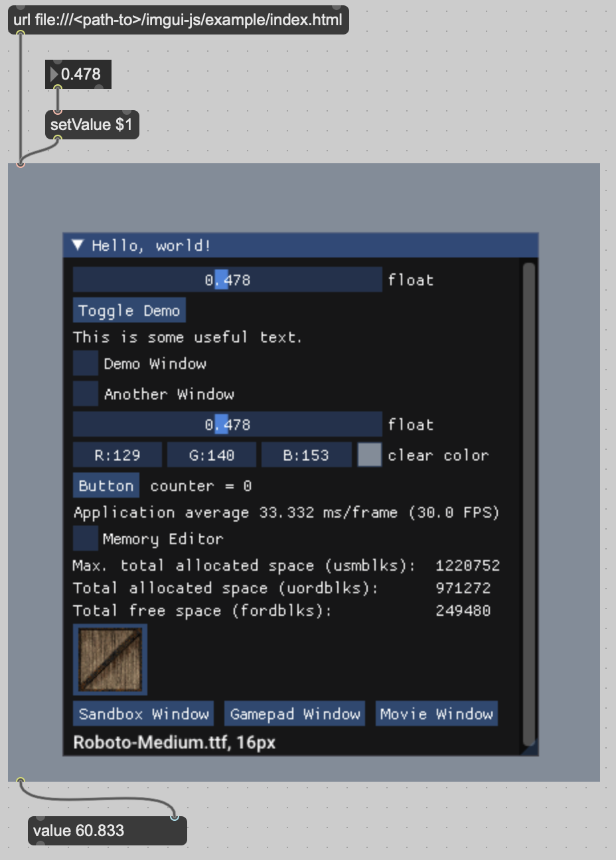Select the B:153 blue color field
The width and height of the screenshot is (616, 860).
pos(306,455)
